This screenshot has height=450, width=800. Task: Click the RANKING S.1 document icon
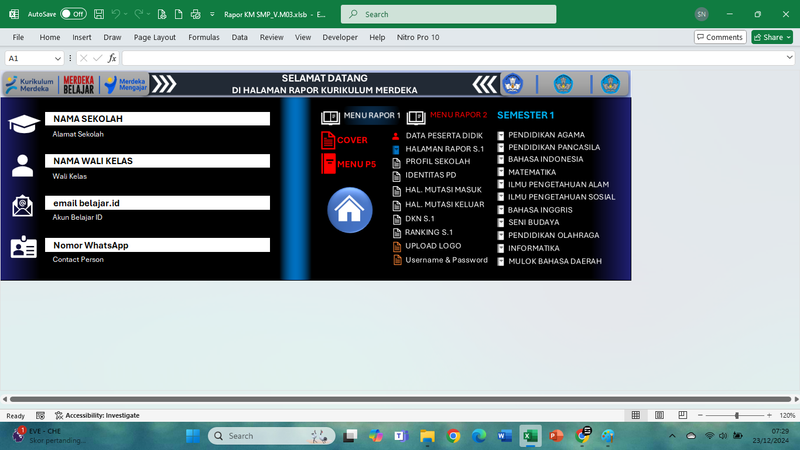tap(396, 233)
